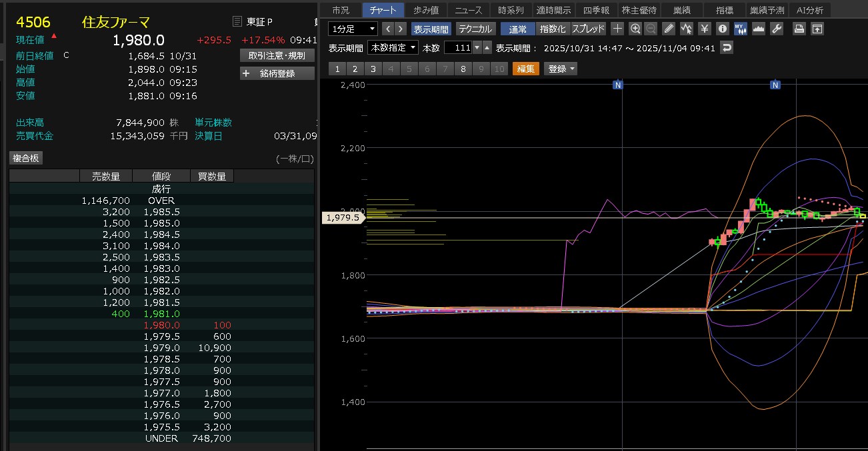Open the chart info icon
Viewport: 868px width, 451px height.
(722, 29)
